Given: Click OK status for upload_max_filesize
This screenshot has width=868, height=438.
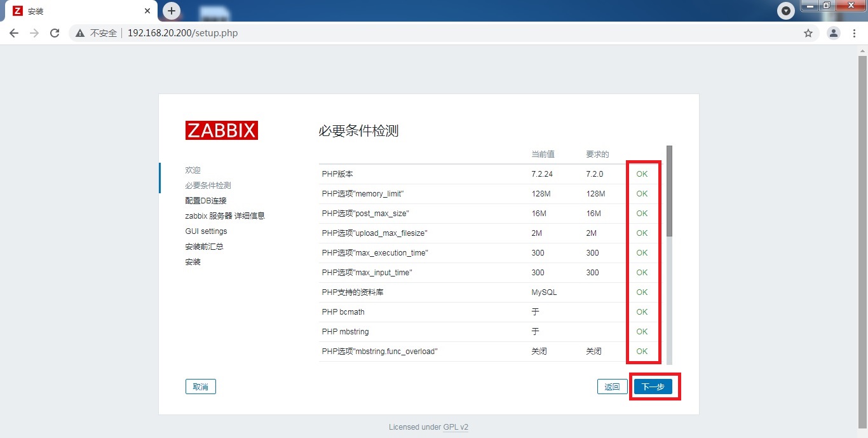Looking at the screenshot, I should [642, 233].
